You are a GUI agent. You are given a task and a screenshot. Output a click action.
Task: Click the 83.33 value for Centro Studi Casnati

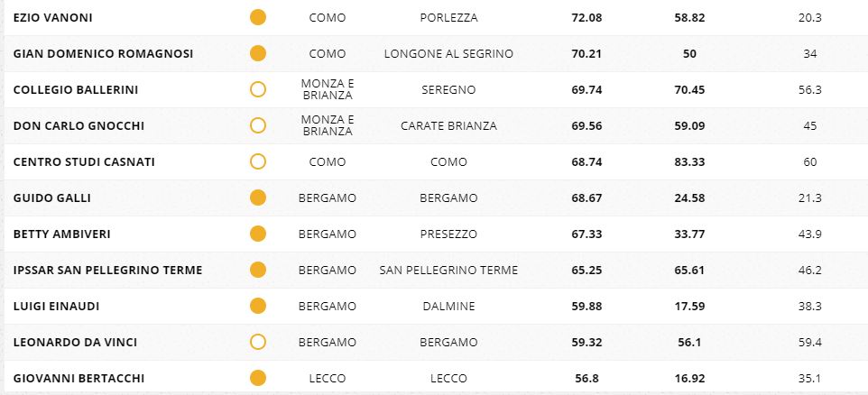pyautogui.click(x=689, y=162)
